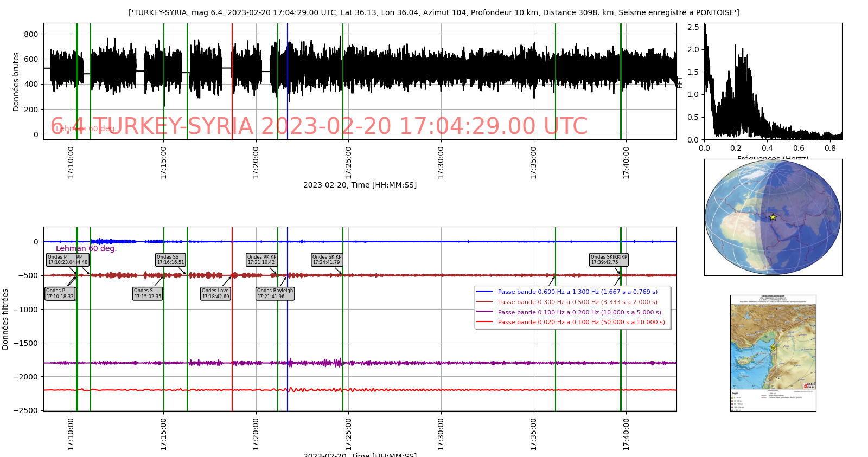Click the red 0.020 Hz legend entry text
This screenshot has height=457, width=868.
[581, 322]
